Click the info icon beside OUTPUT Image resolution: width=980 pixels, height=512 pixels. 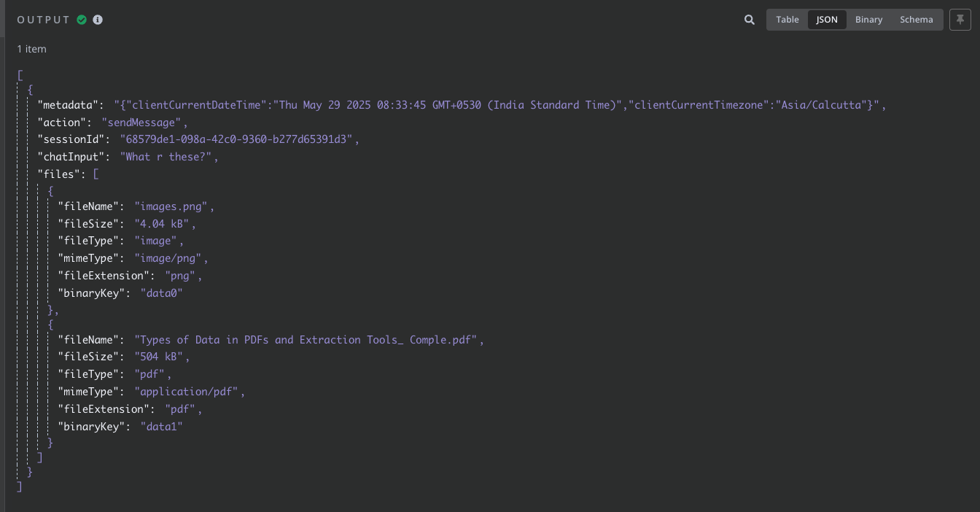click(98, 20)
